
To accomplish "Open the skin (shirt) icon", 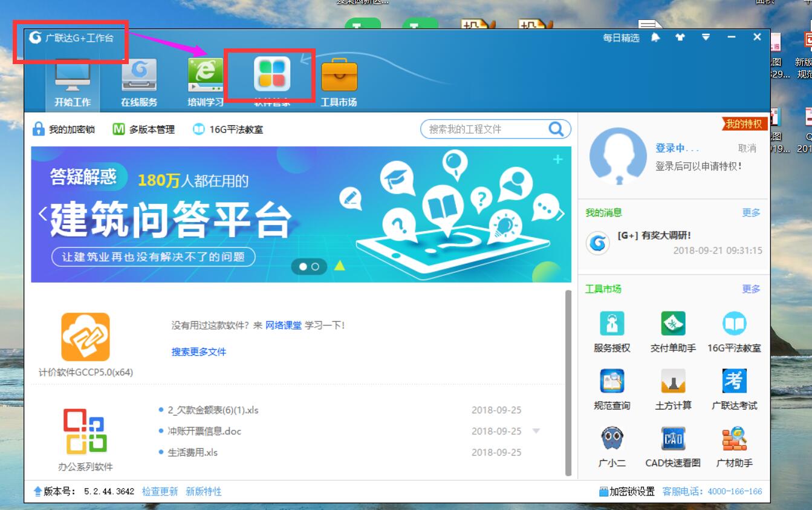I will pos(680,38).
